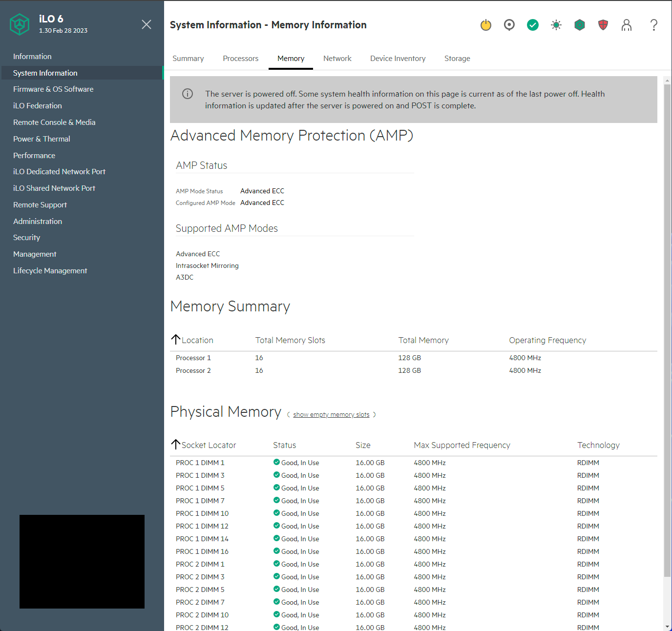Image resolution: width=672 pixels, height=631 pixels.
Task: Click the show empty memory slots link
Action: [331, 415]
